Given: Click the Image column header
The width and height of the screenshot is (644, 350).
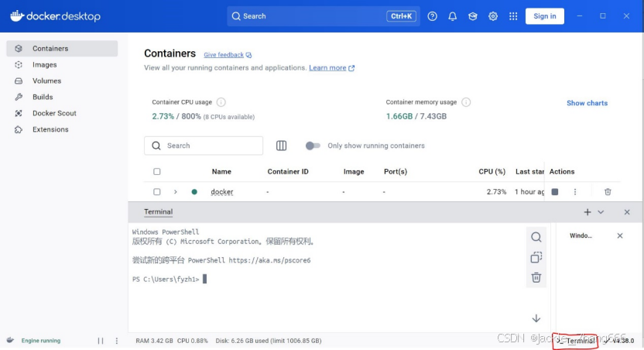Looking at the screenshot, I should point(354,172).
